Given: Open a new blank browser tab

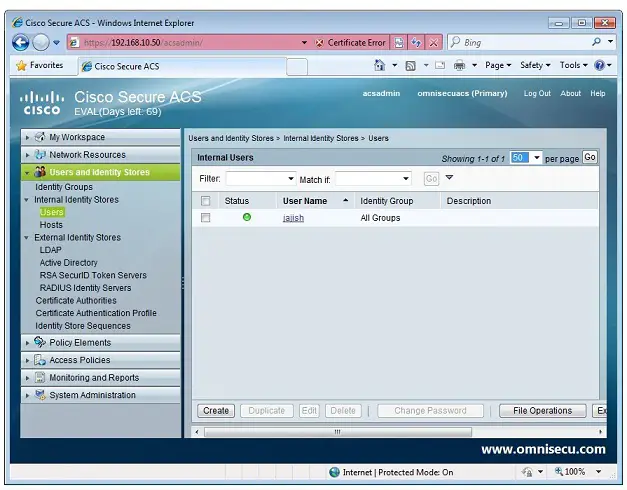Looking at the screenshot, I should click(297, 67).
